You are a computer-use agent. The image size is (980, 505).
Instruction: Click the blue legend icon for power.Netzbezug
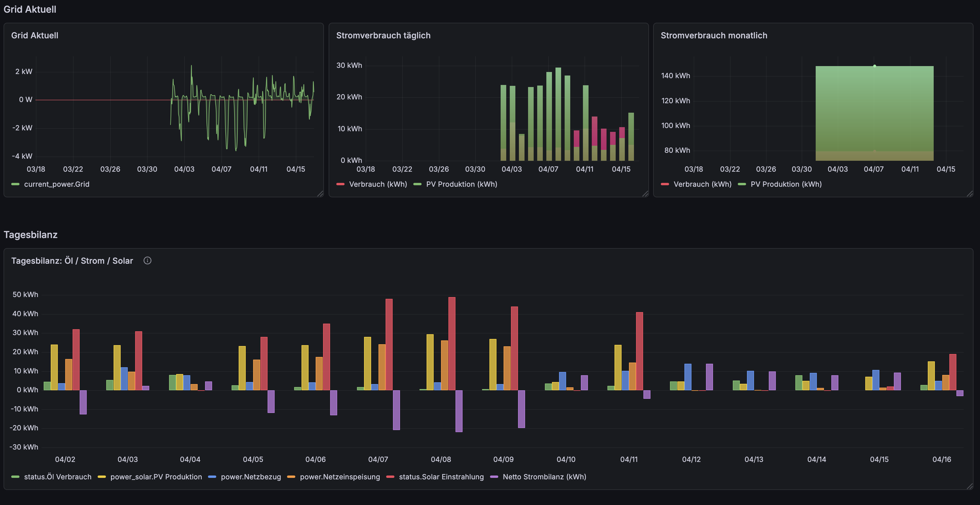pyautogui.click(x=212, y=476)
